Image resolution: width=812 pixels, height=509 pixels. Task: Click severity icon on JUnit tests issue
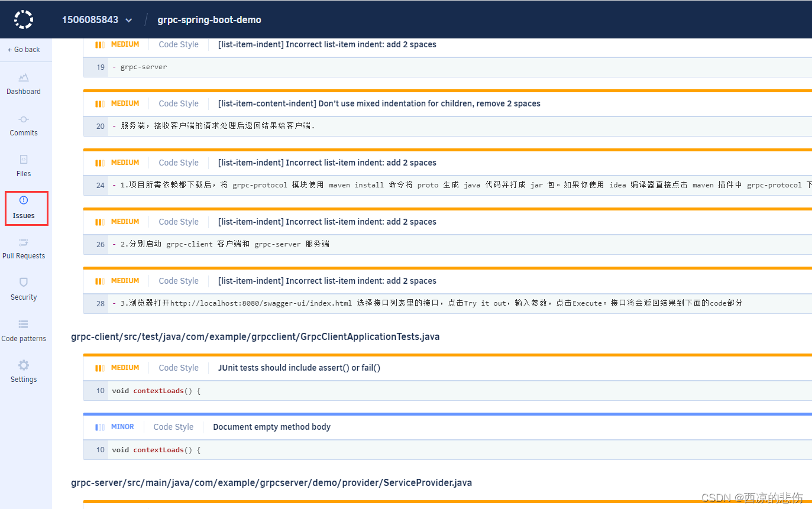[100, 368]
